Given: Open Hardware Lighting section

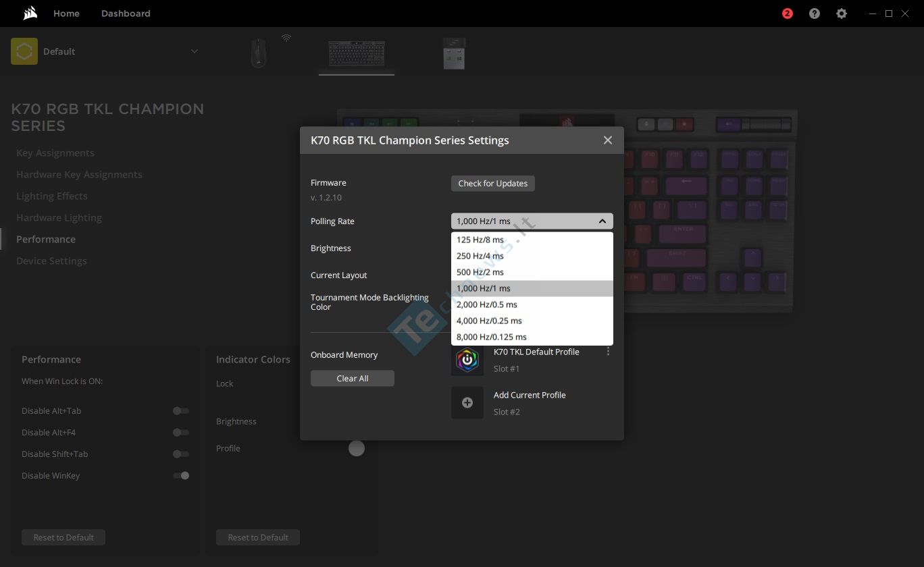Looking at the screenshot, I should click(59, 218).
